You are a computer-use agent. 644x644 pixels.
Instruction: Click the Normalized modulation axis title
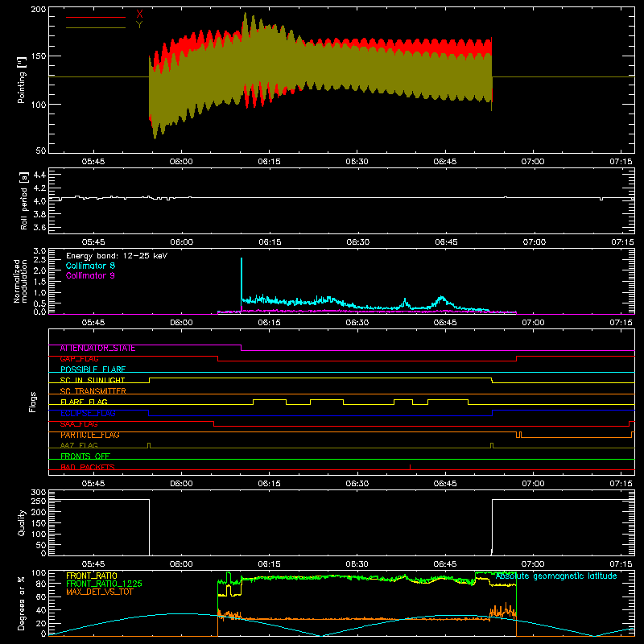(x=20, y=281)
